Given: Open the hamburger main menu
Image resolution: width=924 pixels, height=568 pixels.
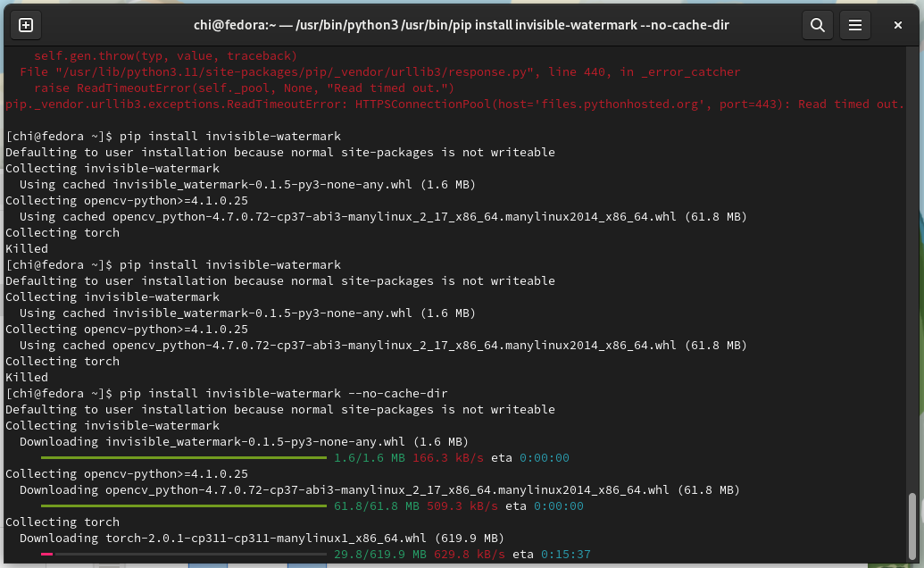Looking at the screenshot, I should pyautogui.click(x=855, y=25).
